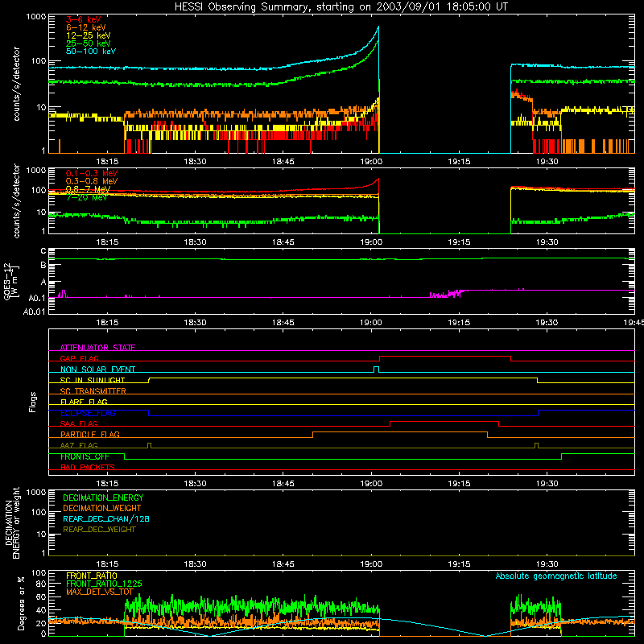Click the 18:30 tick under the keV panel
The image size is (644, 644).
(195, 162)
